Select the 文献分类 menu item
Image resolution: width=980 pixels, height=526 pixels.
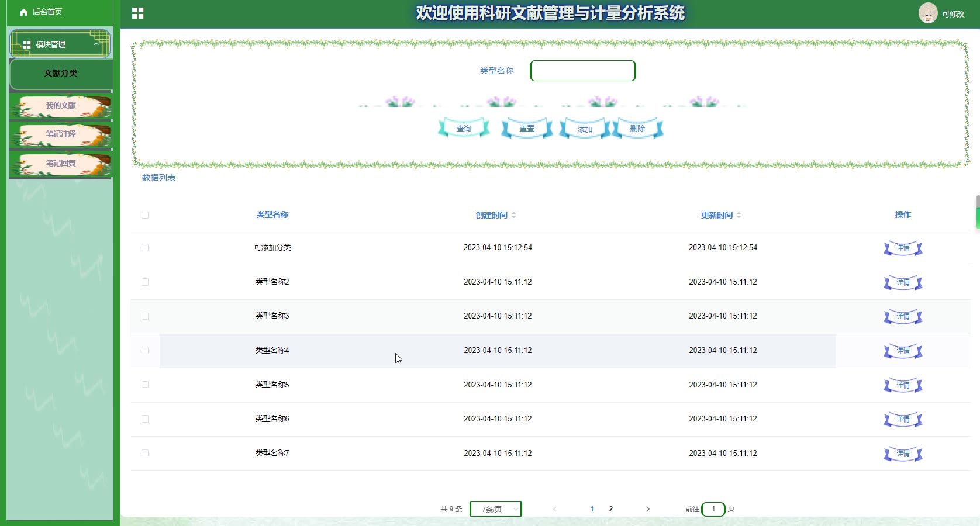pyautogui.click(x=61, y=74)
